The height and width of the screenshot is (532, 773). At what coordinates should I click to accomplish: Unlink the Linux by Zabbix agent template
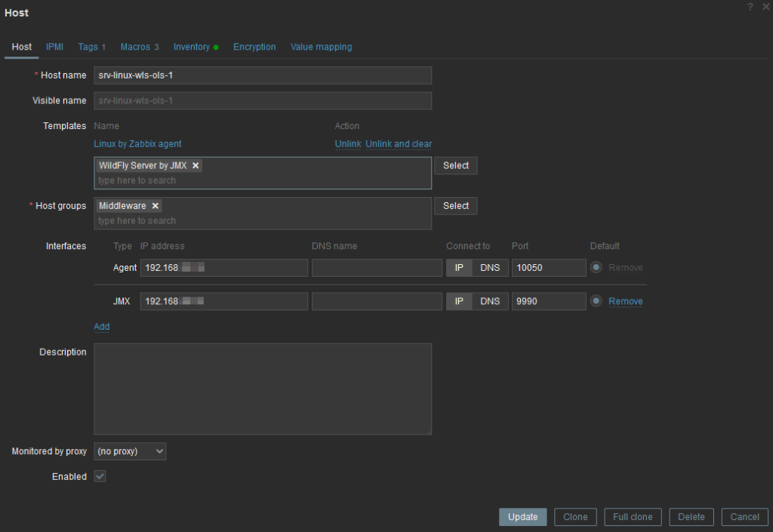point(348,144)
